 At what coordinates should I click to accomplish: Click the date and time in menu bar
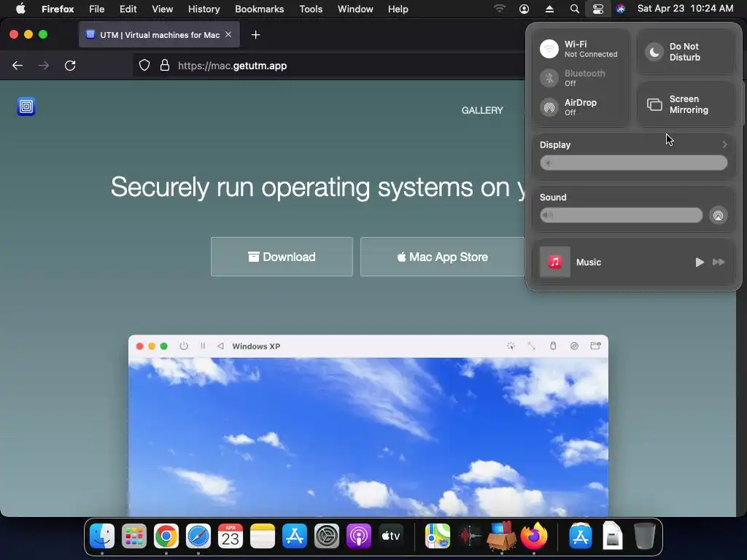click(685, 9)
